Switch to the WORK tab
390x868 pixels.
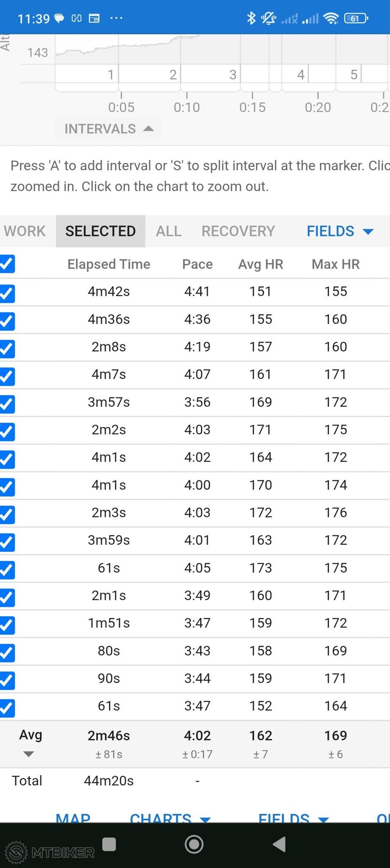point(25,231)
